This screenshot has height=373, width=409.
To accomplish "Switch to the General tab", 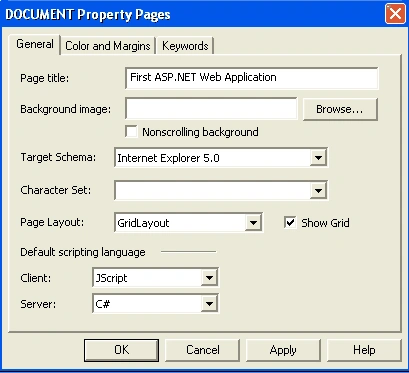I will [35, 44].
